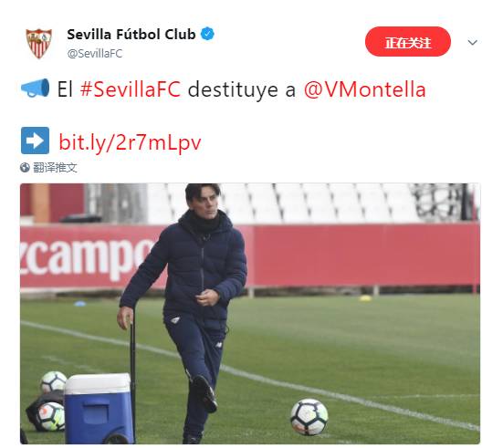
Task: Click the campo advertising banner in the photo
Action: (87, 258)
